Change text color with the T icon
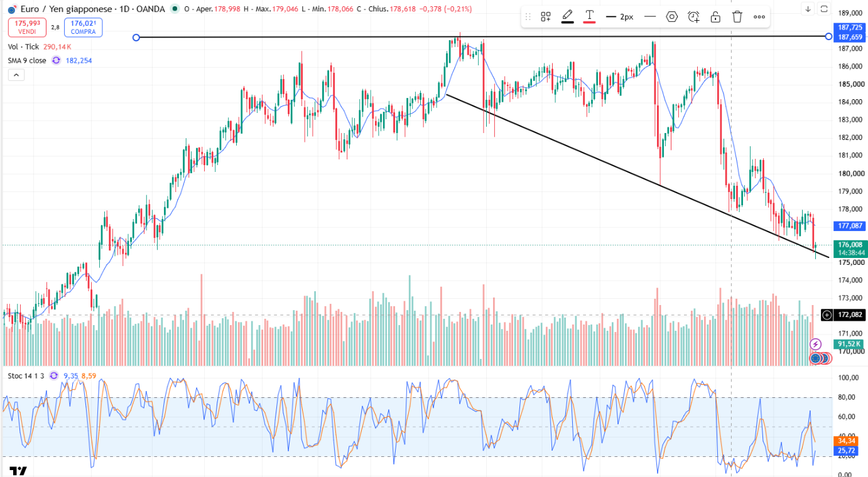The width and height of the screenshot is (868, 477). [x=589, y=17]
